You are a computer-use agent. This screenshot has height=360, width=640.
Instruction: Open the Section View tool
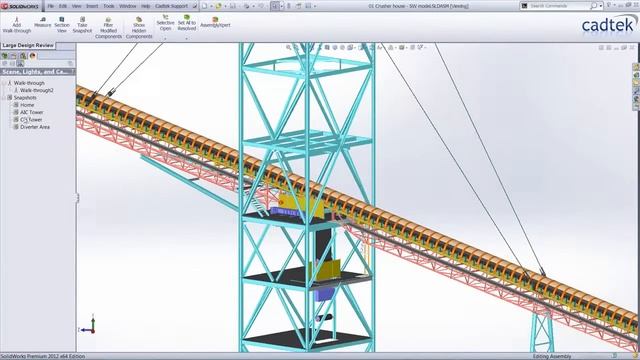62,25
